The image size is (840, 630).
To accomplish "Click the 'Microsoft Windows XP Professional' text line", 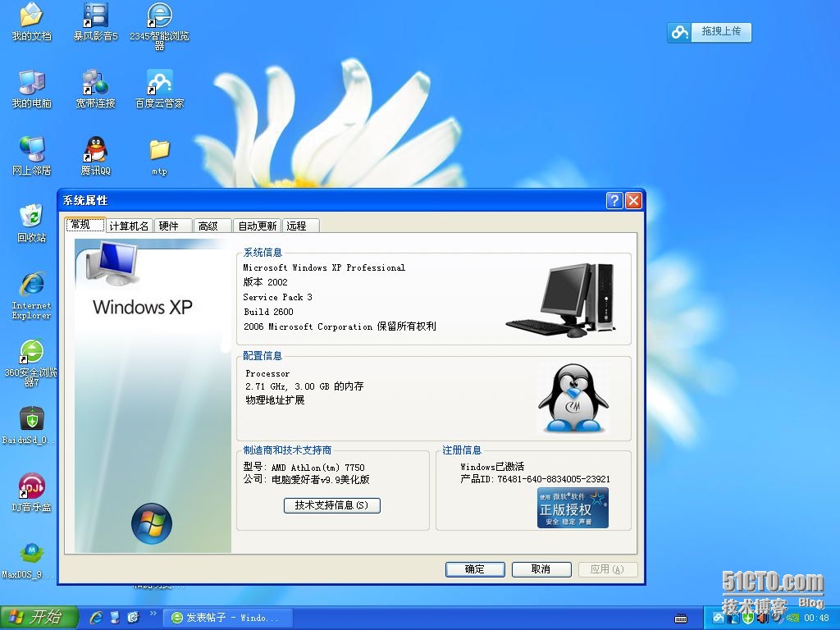I will (x=324, y=267).
